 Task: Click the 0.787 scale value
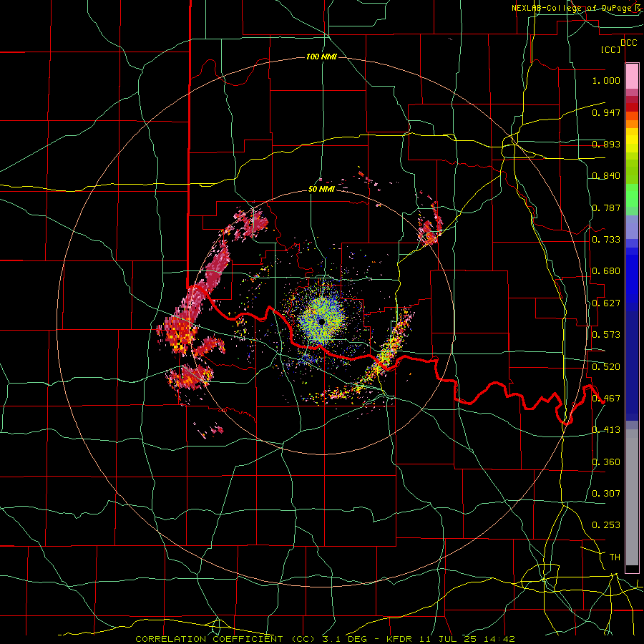pos(606,208)
